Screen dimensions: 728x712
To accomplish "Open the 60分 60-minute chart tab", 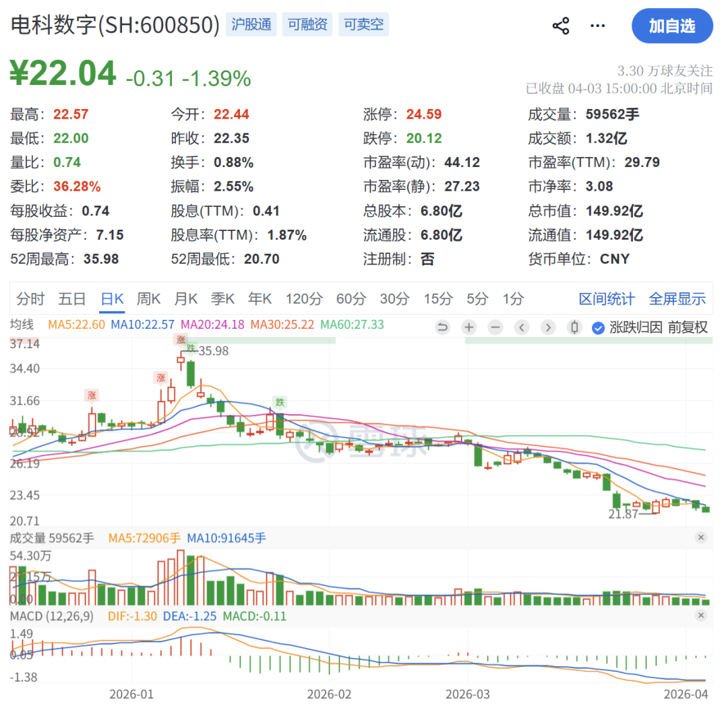I will [351, 298].
